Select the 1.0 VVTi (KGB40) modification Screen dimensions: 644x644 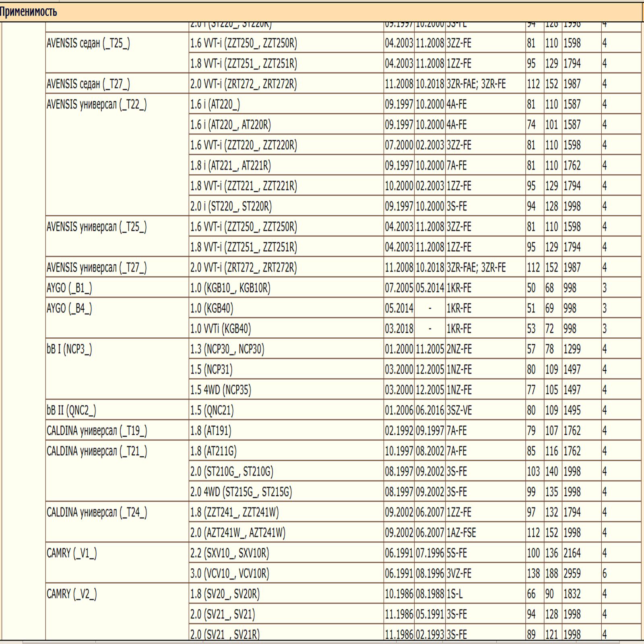[x=221, y=329]
